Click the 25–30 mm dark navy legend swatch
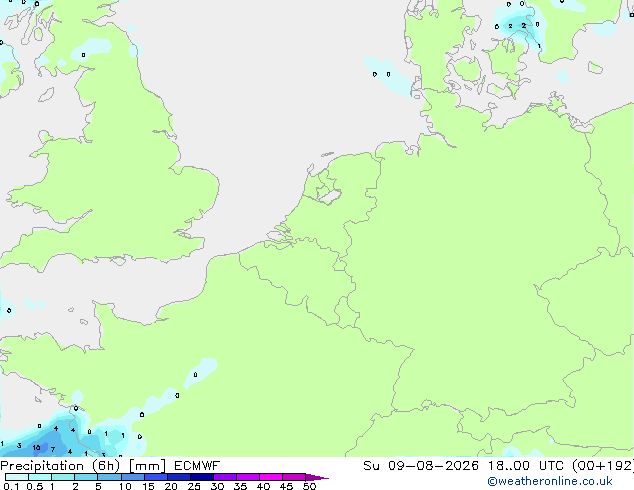 pyautogui.click(x=202, y=477)
